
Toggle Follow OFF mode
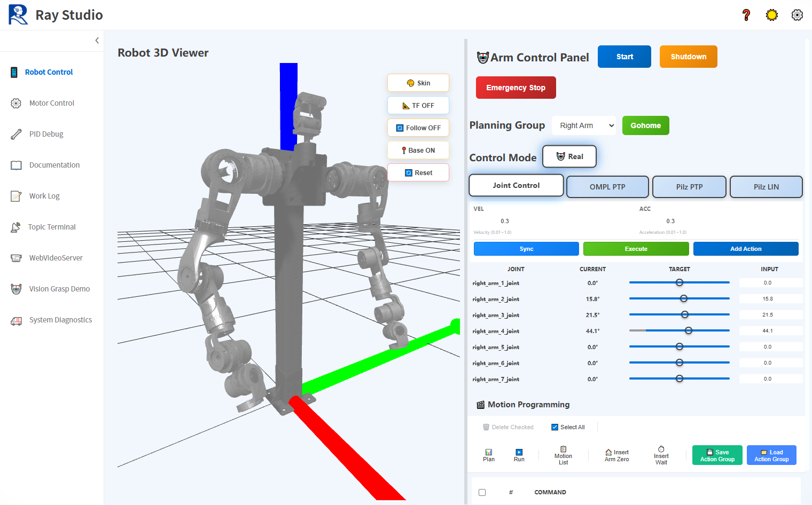pos(418,128)
